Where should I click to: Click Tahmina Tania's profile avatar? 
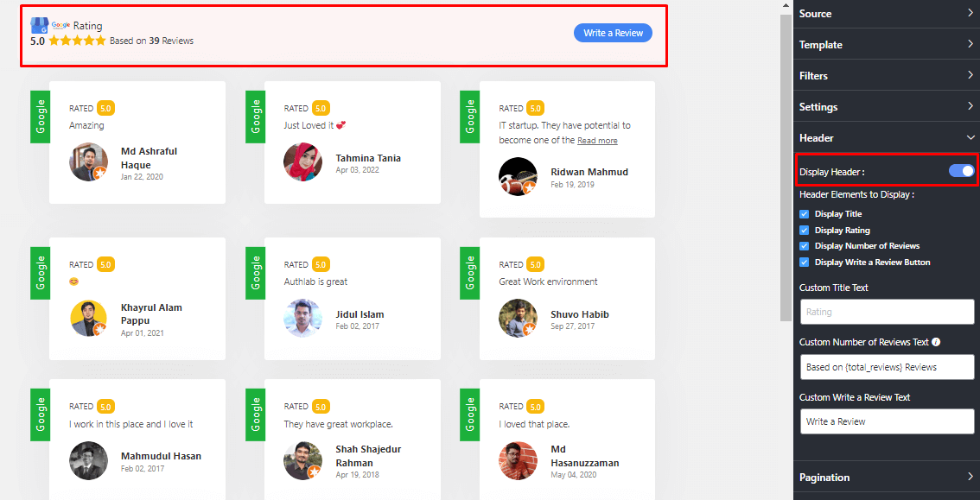pyautogui.click(x=302, y=162)
